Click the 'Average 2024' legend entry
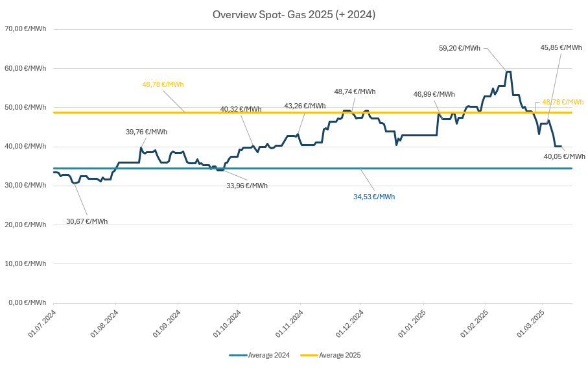Screen dimensions: 588x368 268,355
